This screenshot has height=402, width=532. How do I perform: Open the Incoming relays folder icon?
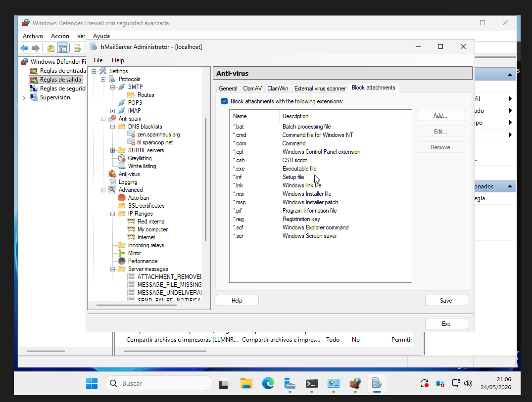point(121,245)
